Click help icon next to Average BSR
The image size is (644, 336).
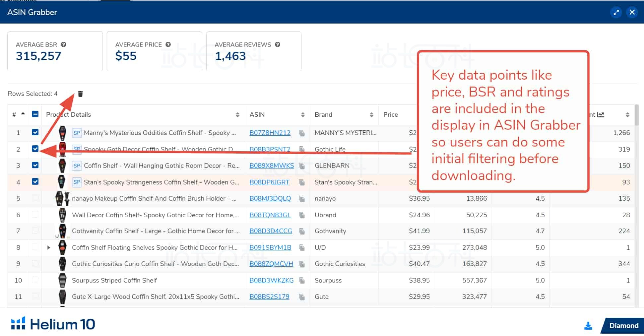click(64, 44)
